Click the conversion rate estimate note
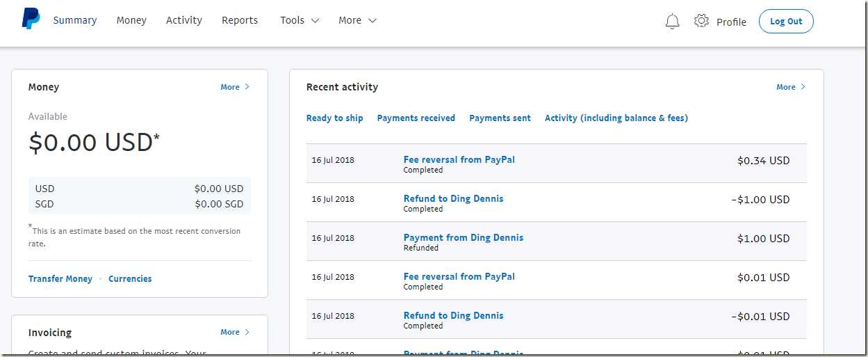The width and height of the screenshot is (868, 357). click(x=134, y=237)
